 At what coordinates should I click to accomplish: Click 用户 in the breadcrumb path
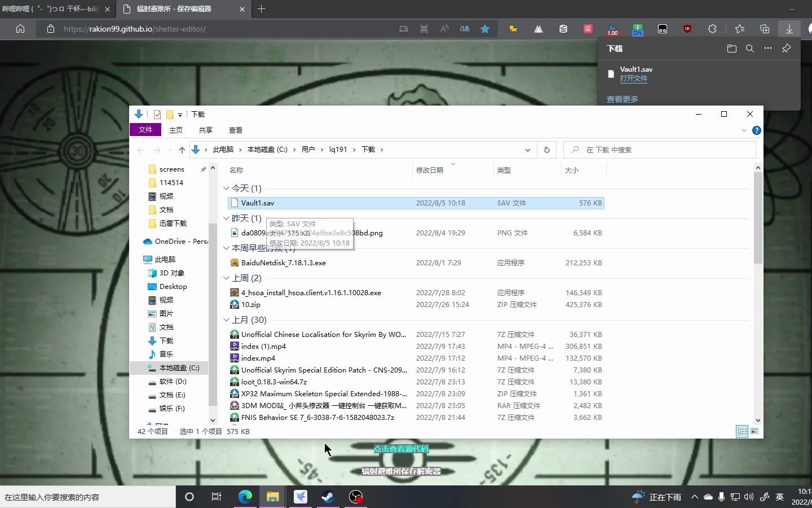pyautogui.click(x=308, y=150)
